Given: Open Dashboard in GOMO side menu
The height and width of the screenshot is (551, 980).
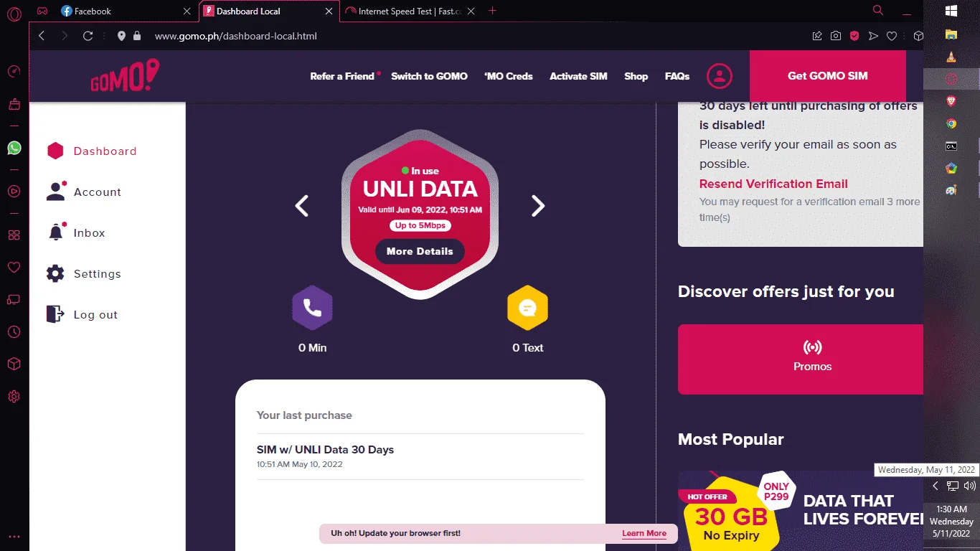Looking at the screenshot, I should (91, 151).
